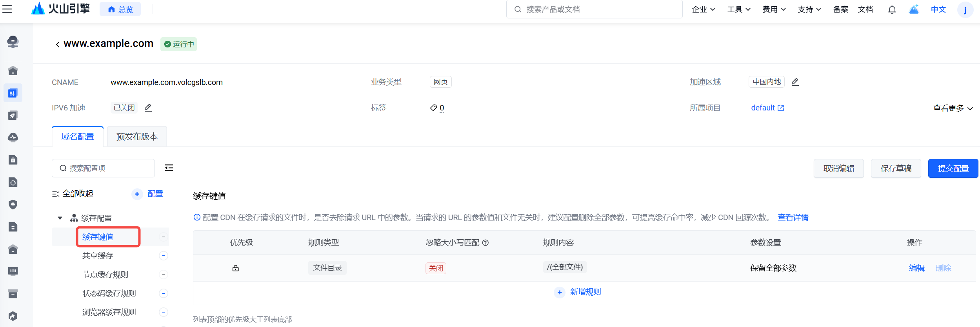Open the 企业 dropdown menu

pos(704,9)
